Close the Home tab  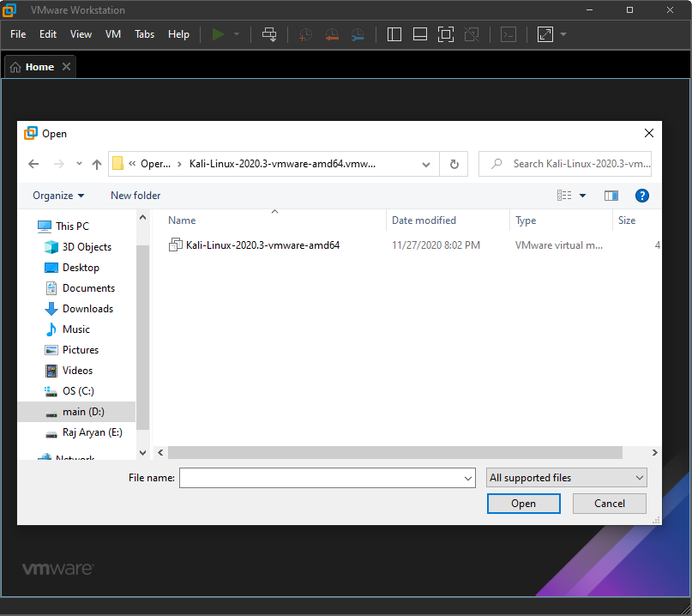tap(66, 67)
